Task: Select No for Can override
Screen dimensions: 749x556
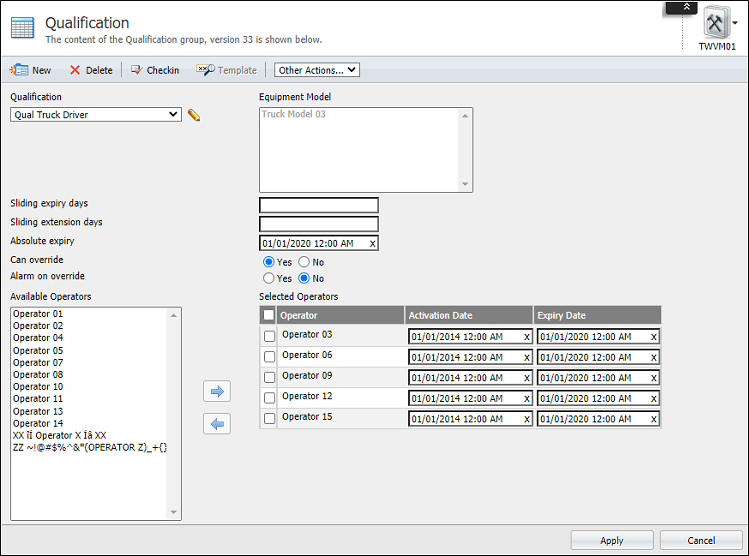Action: [x=304, y=262]
